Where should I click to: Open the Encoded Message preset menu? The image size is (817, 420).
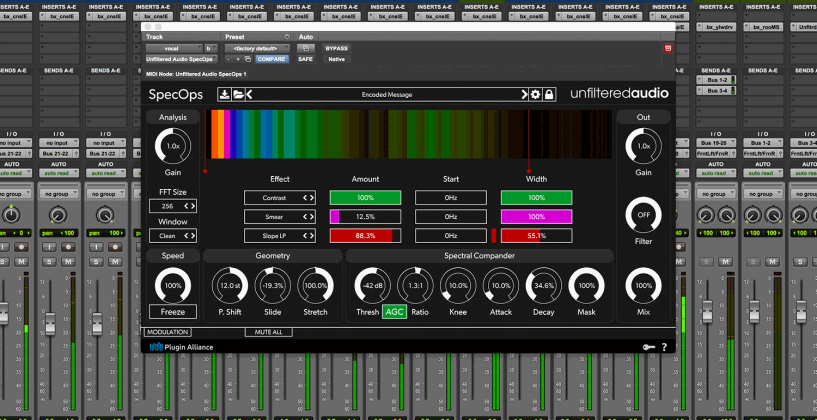[387, 94]
